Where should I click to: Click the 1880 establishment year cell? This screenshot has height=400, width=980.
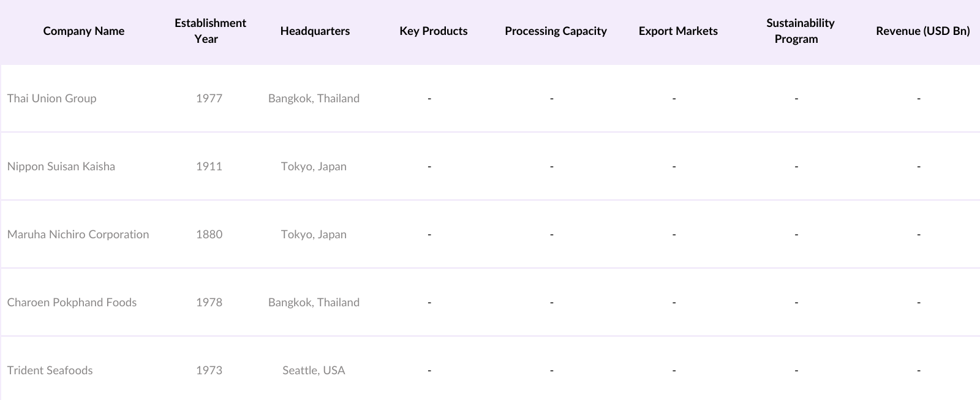tap(209, 235)
